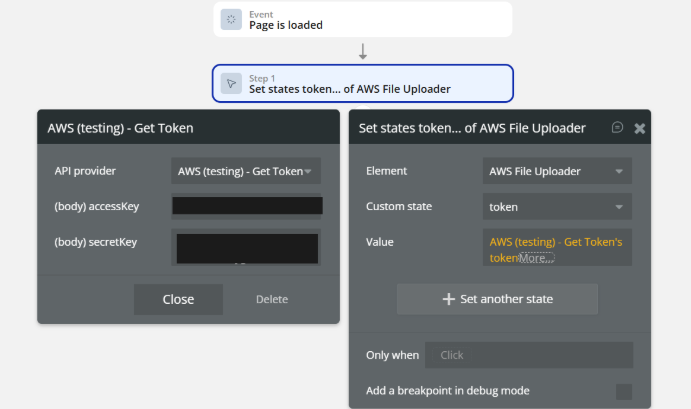
Task: Click the (body) secretKey input field
Action: tap(247, 247)
